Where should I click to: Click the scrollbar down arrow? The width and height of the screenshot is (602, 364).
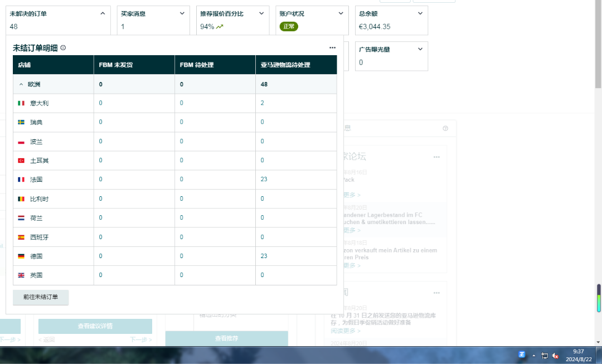598,342
